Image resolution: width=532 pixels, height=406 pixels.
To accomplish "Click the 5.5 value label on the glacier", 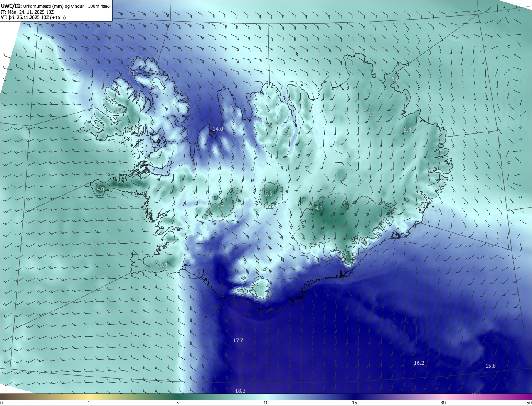I will [268, 194].
